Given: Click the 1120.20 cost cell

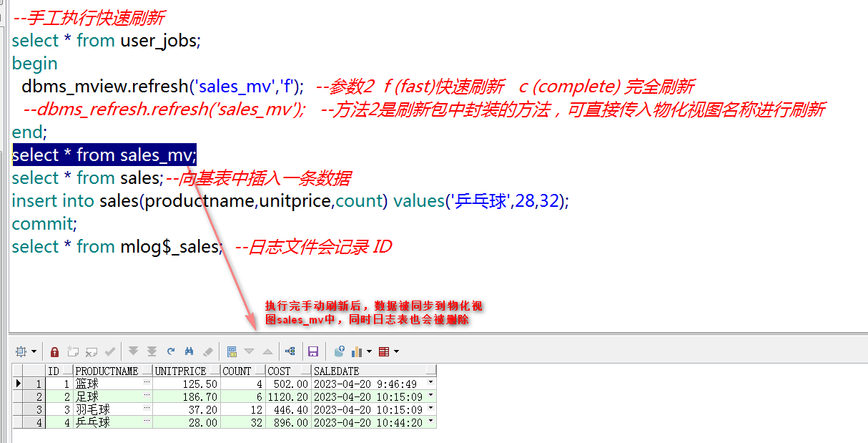Looking at the screenshot, I should click(x=288, y=397).
